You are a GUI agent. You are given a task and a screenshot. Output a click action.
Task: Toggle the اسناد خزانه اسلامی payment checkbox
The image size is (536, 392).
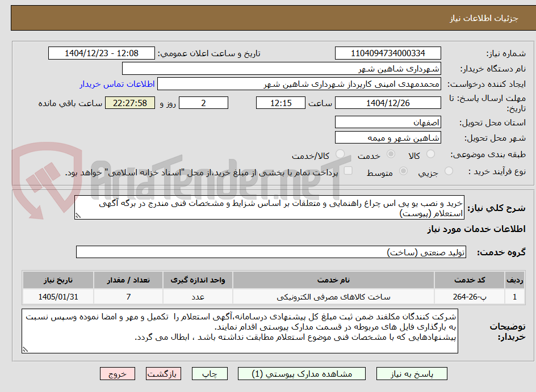348,170
